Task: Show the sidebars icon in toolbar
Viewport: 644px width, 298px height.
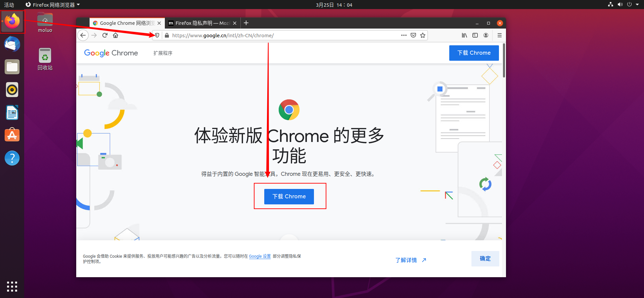Action: (475, 35)
